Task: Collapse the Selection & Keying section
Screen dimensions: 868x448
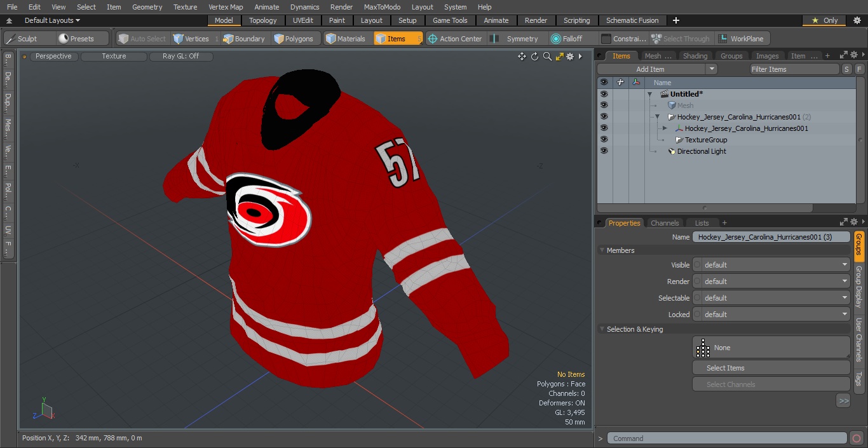Action: point(602,329)
